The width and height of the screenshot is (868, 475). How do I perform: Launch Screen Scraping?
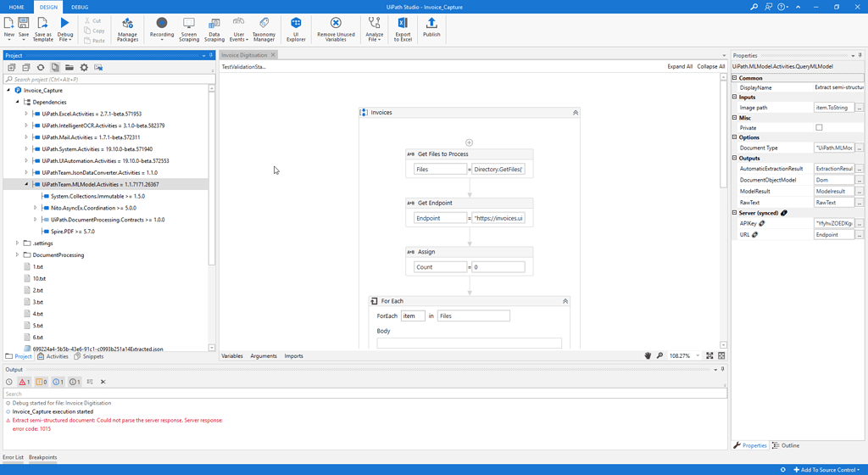point(189,29)
